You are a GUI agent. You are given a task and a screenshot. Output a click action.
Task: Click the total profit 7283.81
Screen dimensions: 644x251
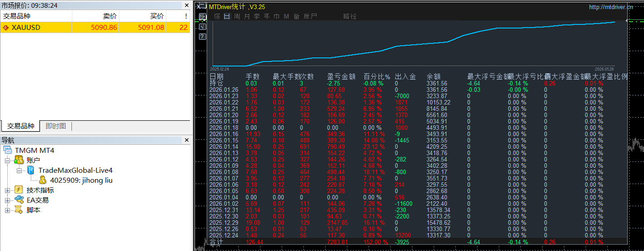[337, 242]
